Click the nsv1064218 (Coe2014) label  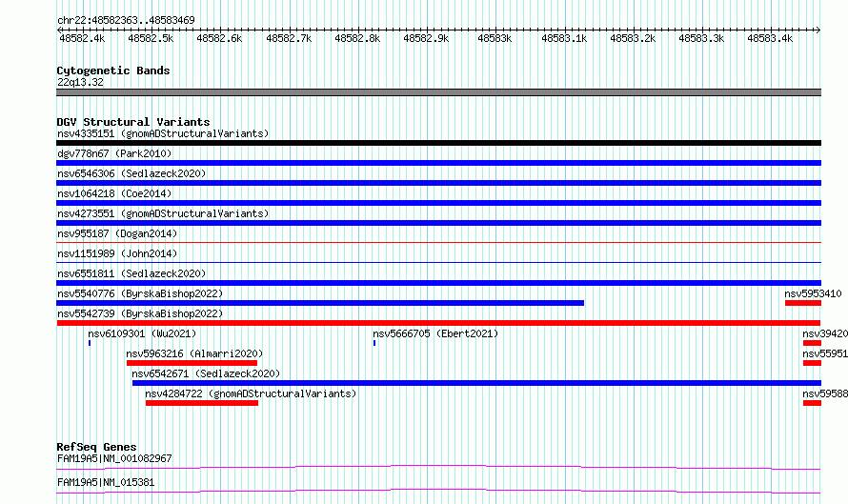point(114,193)
